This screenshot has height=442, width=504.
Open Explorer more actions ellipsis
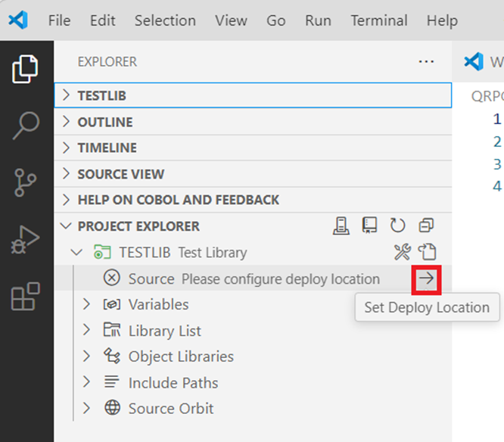pyautogui.click(x=426, y=62)
